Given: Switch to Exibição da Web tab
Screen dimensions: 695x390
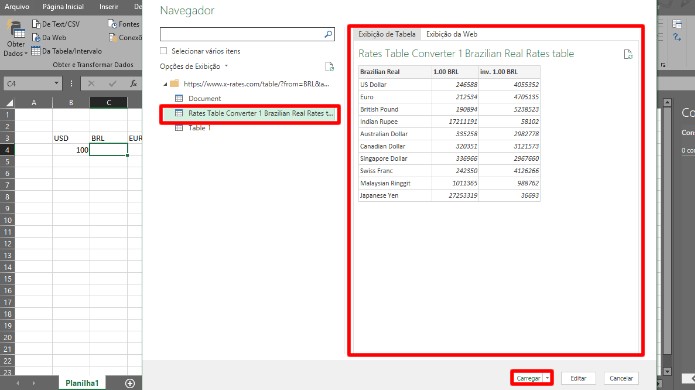Looking at the screenshot, I should click(451, 34).
